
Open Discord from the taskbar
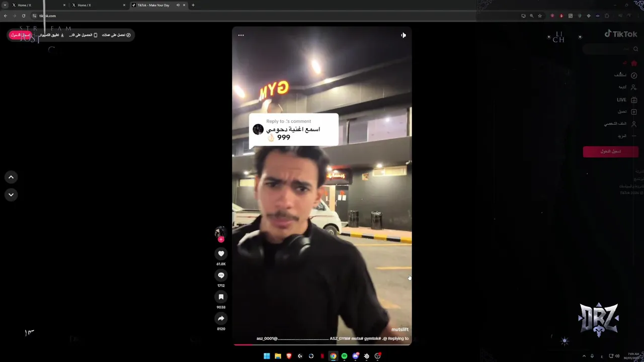[355, 356]
